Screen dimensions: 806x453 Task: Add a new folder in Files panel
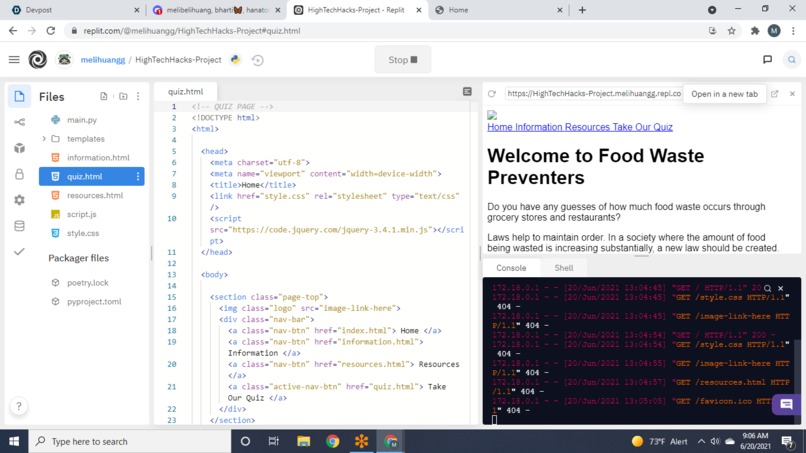pyautogui.click(x=123, y=96)
